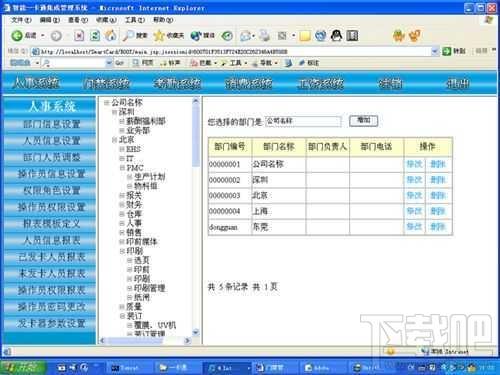Open the search toolbar input dropdown arrow

tap(109, 63)
